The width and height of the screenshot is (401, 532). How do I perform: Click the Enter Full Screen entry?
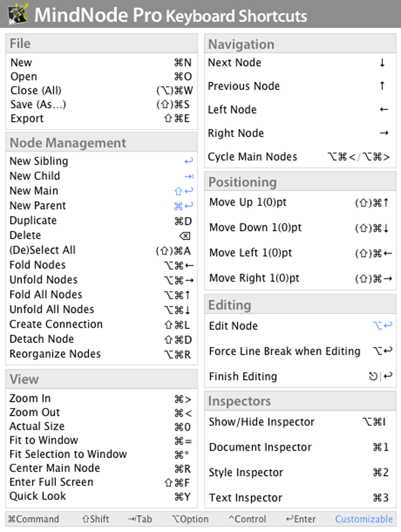tap(51, 482)
